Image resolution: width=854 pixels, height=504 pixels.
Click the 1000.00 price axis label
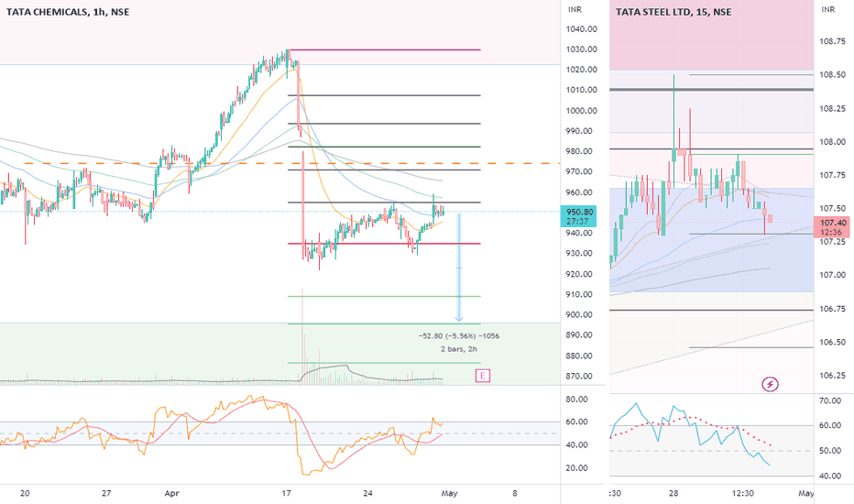pyautogui.click(x=581, y=111)
